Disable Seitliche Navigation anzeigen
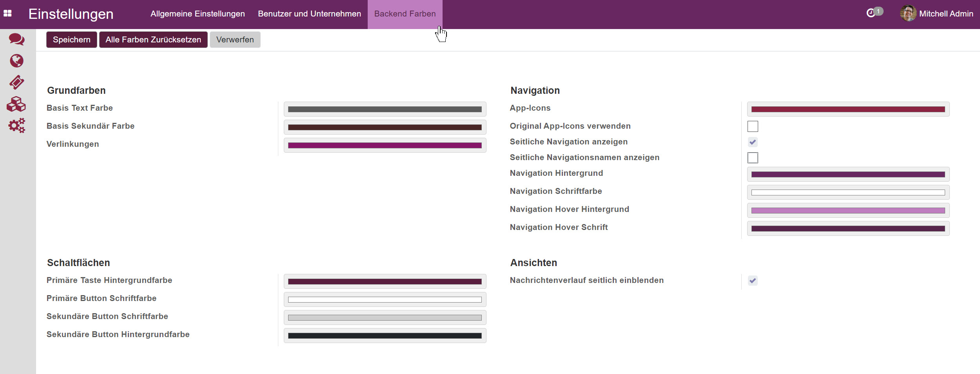980x374 pixels. click(753, 142)
